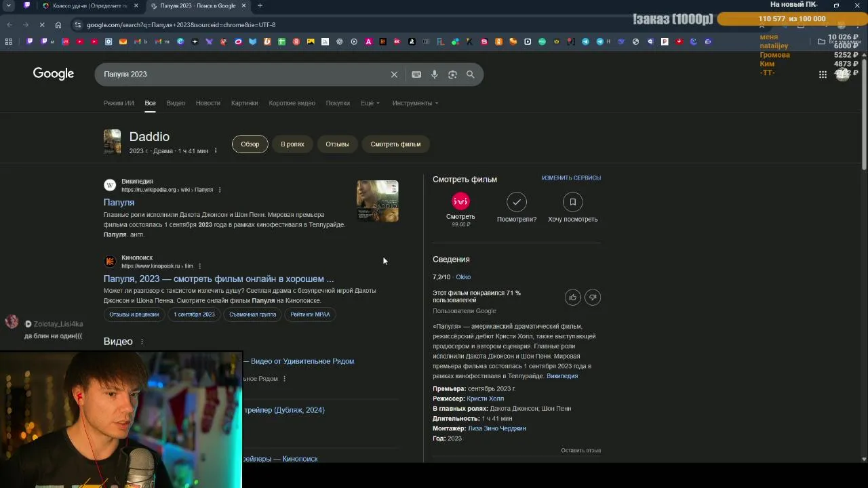Viewport: 868px width, 488px height.
Task: Open the Все закладки bookmarks folder
Action: 840,41
